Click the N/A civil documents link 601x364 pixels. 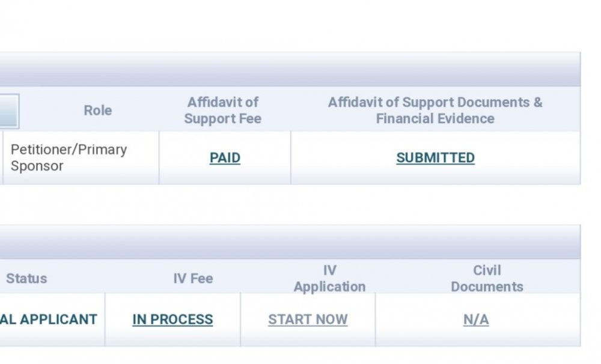tap(476, 320)
